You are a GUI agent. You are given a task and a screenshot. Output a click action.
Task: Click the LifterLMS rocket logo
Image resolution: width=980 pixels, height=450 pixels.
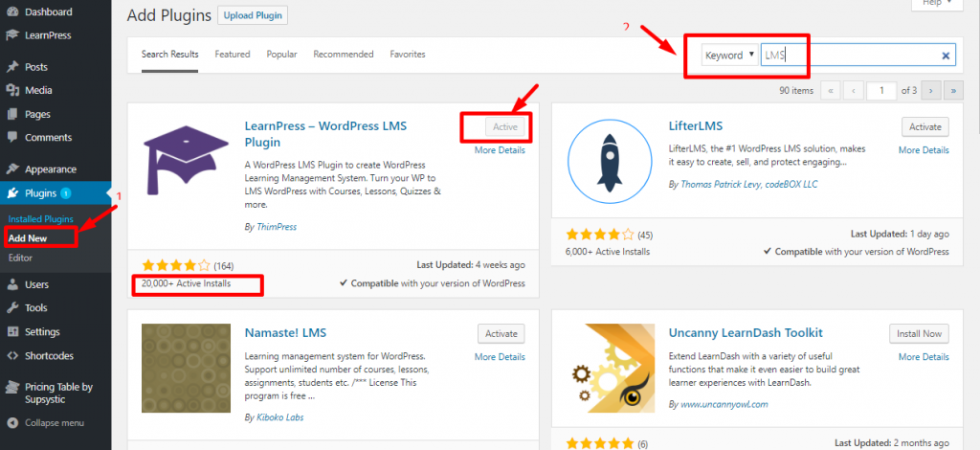[610, 161]
